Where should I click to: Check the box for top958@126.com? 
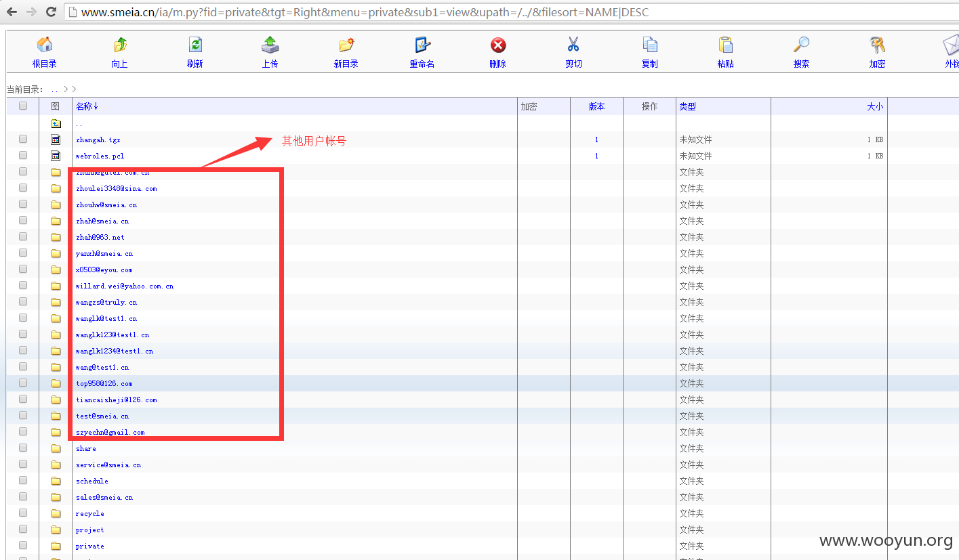tap(23, 383)
